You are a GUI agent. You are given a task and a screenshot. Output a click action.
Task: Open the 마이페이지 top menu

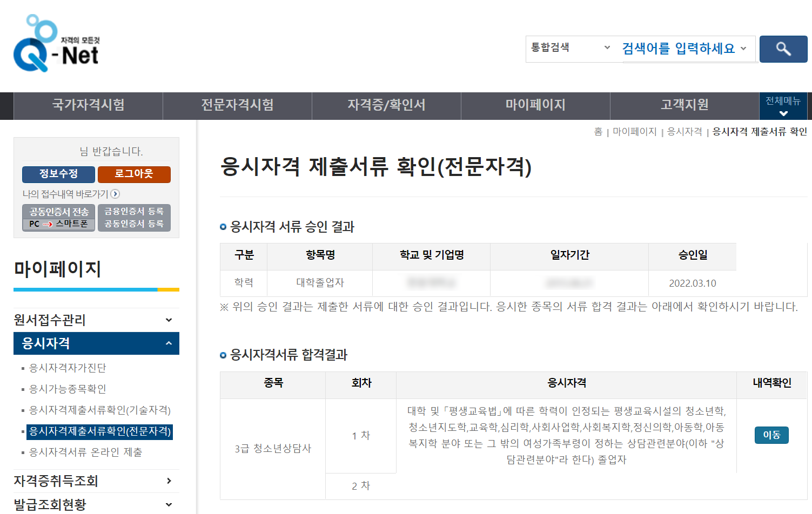click(535, 105)
